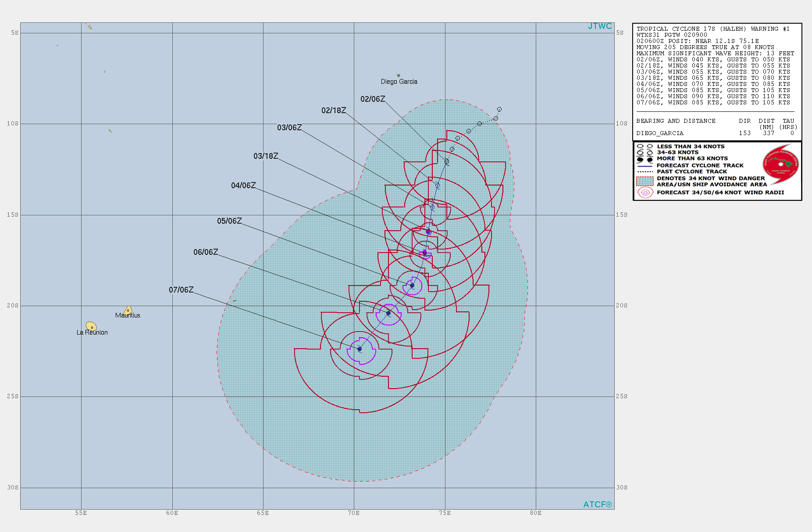Image resolution: width=812 pixels, height=532 pixels.
Task: Click the 'FORECAST CYCLONE TRACK' legend text
Action: 700,165
